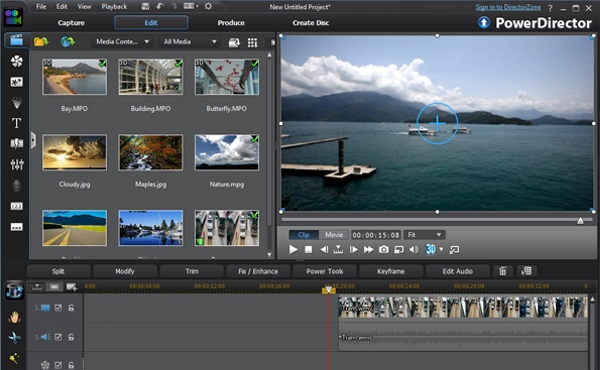The width and height of the screenshot is (600, 370).
Task: Click the Modify button
Action: pyautogui.click(x=125, y=271)
